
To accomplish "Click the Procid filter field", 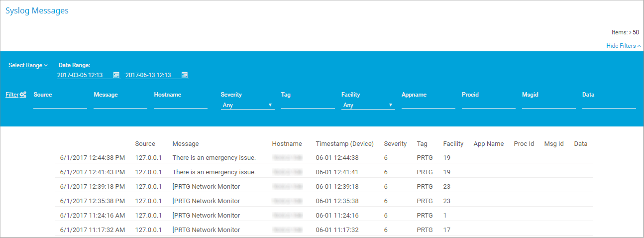I will [488, 105].
